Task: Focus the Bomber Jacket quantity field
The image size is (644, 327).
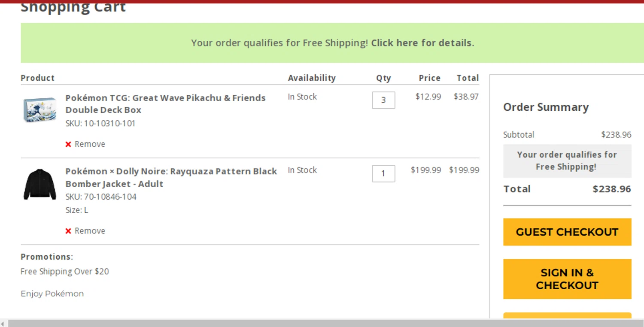Action: (383, 174)
